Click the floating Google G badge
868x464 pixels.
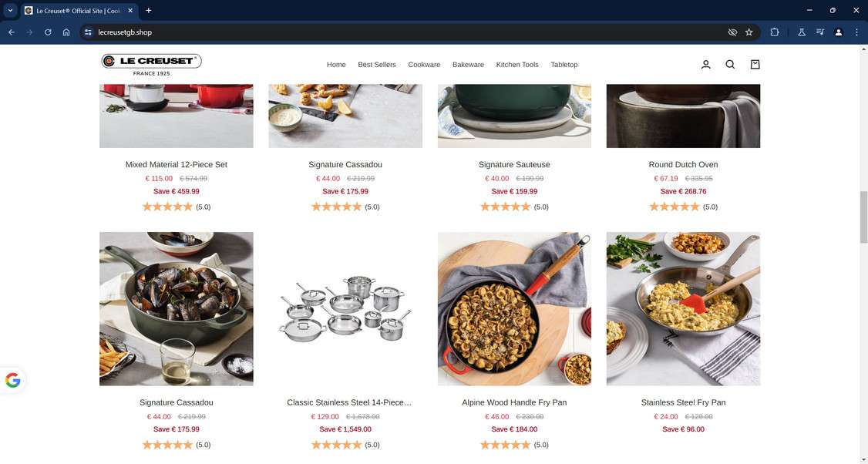[13, 381]
